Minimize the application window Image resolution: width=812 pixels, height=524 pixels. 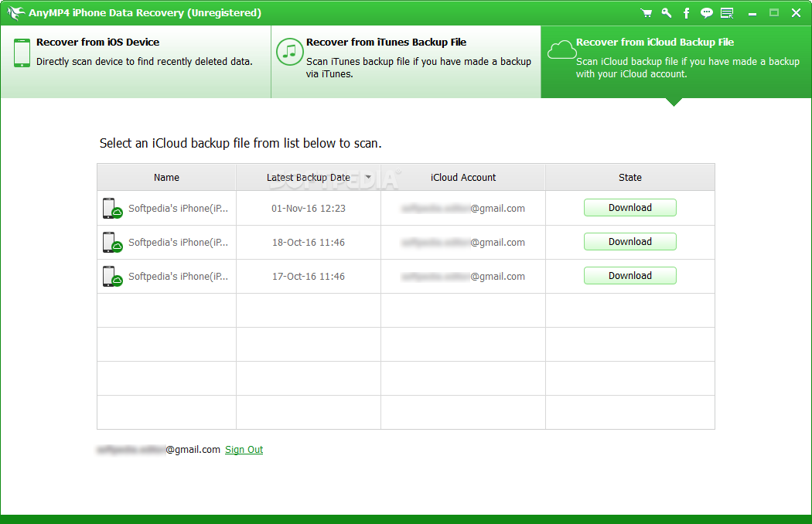(752, 13)
